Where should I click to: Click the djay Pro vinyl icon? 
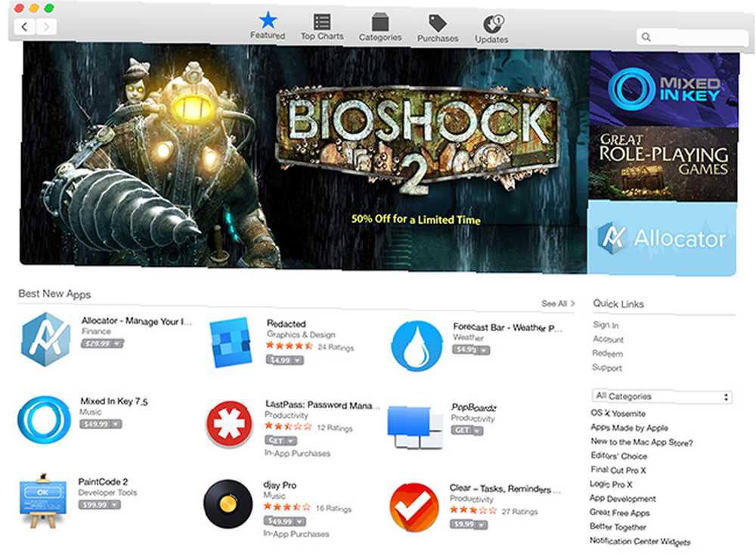[228, 504]
